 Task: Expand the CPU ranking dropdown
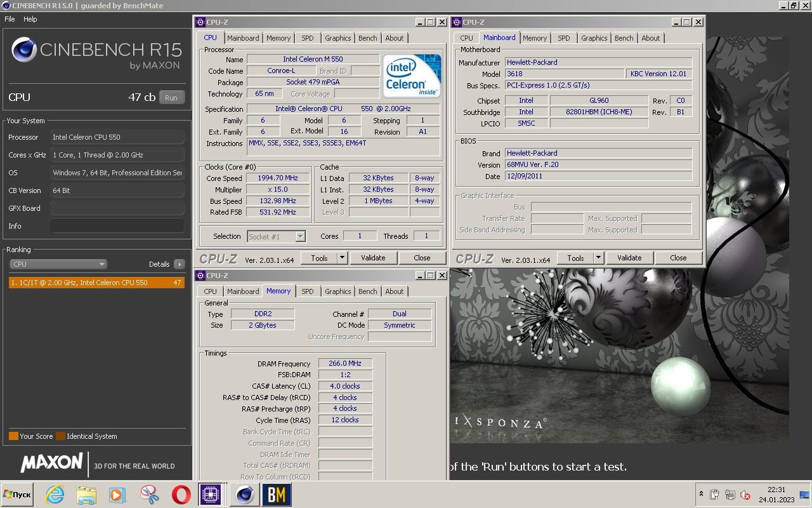pyautogui.click(x=58, y=264)
